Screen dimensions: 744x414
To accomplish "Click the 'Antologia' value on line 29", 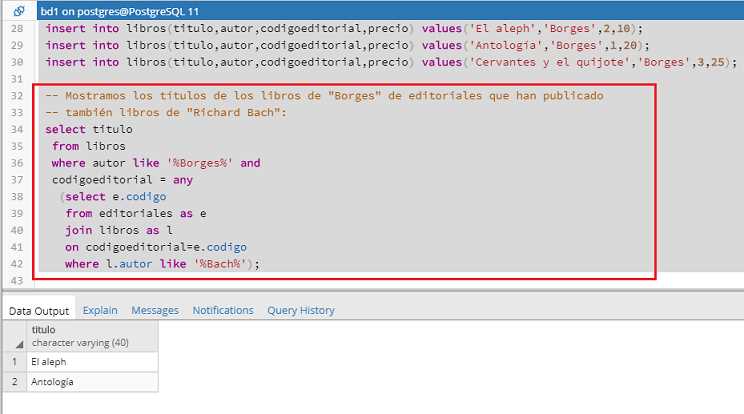I will (506, 46).
